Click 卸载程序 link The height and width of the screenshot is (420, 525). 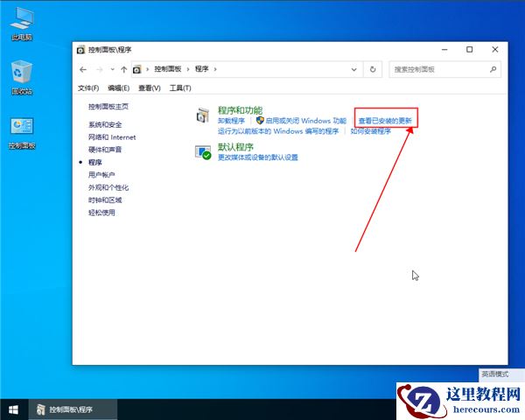pos(231,121)
